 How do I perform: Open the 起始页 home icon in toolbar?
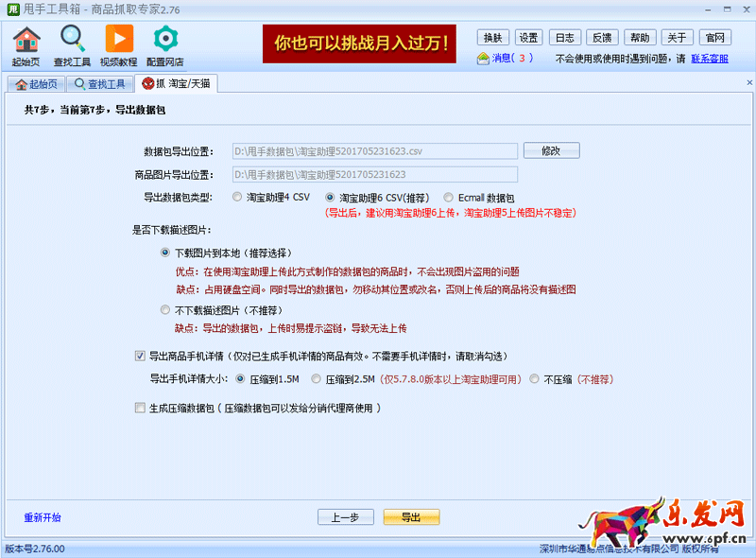[26, 40]
